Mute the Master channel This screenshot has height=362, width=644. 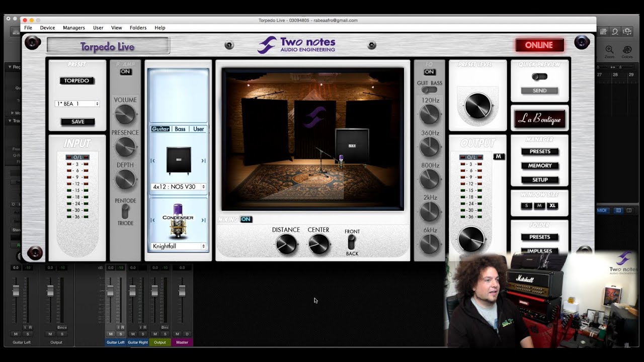(177, 334)
